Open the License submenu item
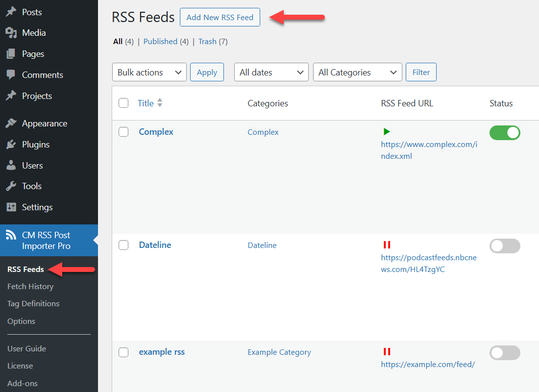The height and width of the screenshot is (392, 539). 20,366
